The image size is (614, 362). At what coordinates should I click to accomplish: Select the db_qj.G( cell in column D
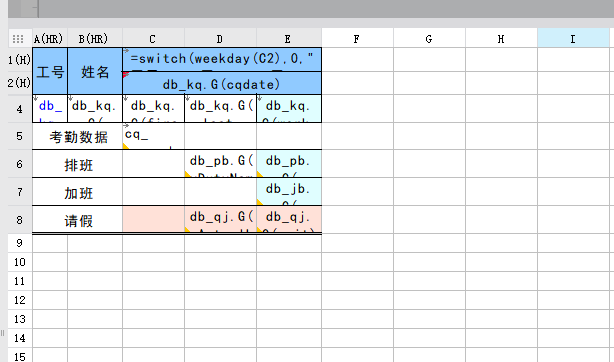[x=220, y=219]
